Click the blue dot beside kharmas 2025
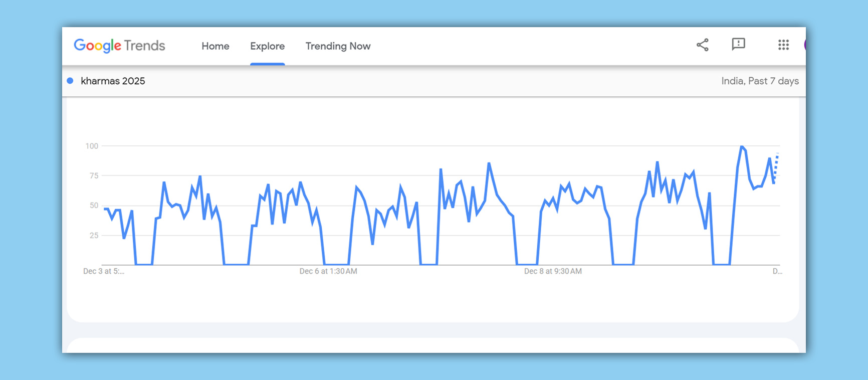 (x=70, y=81)
